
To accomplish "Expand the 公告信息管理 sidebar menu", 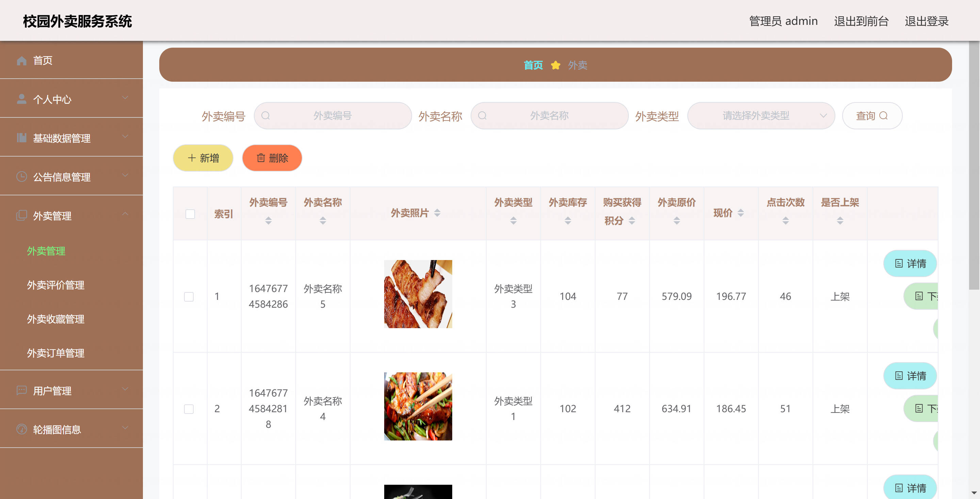I will [x=125, y=176].
